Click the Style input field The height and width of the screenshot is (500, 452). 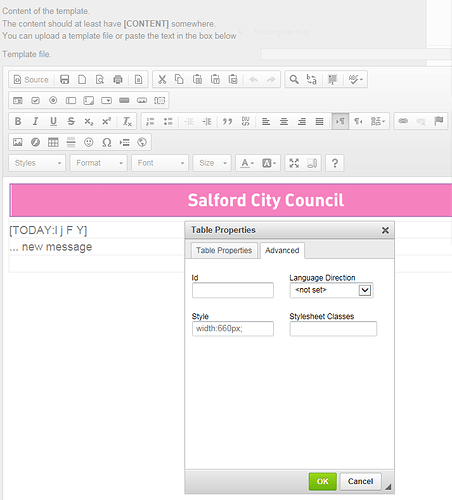(233, 329)
